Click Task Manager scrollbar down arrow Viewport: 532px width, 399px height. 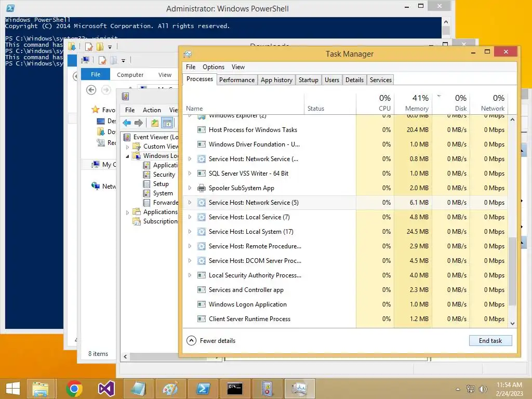coord(513,324)
